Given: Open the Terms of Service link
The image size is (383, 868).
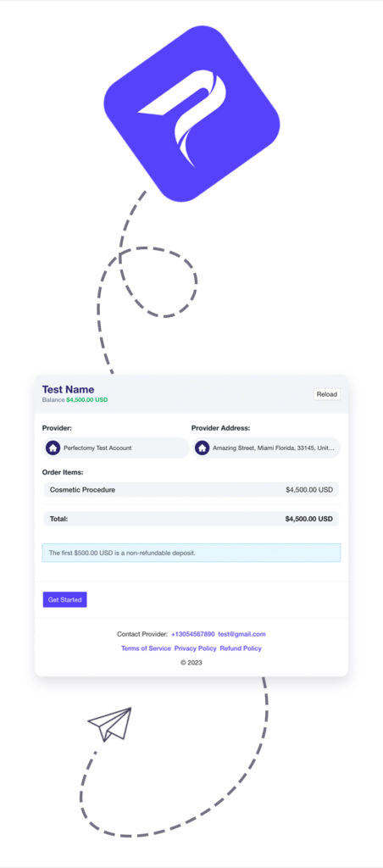Looking at the screenshot, I should coord(146,648).
